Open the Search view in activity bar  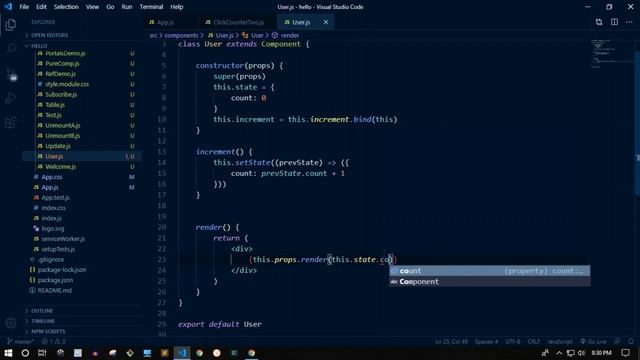(11, 49)
